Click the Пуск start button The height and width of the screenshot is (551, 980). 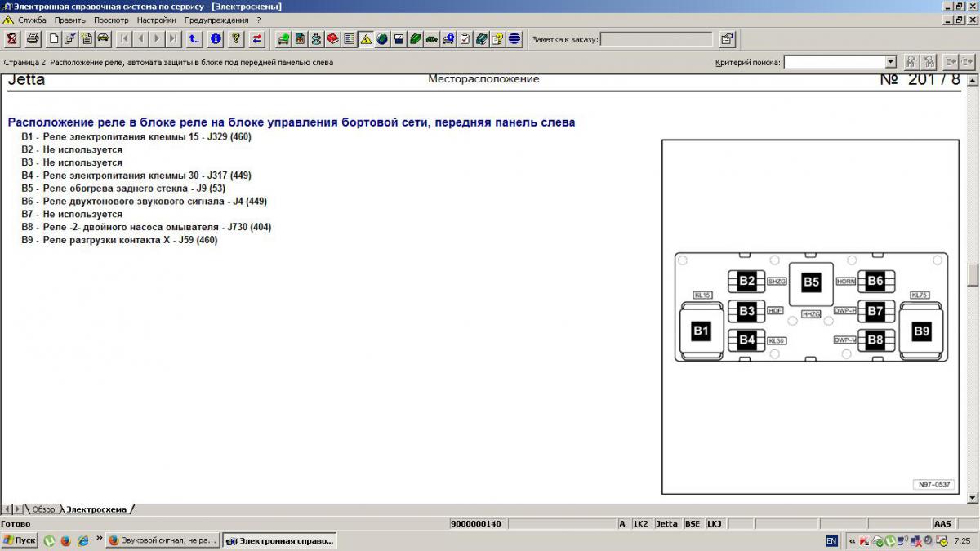(x=20, y=540)
